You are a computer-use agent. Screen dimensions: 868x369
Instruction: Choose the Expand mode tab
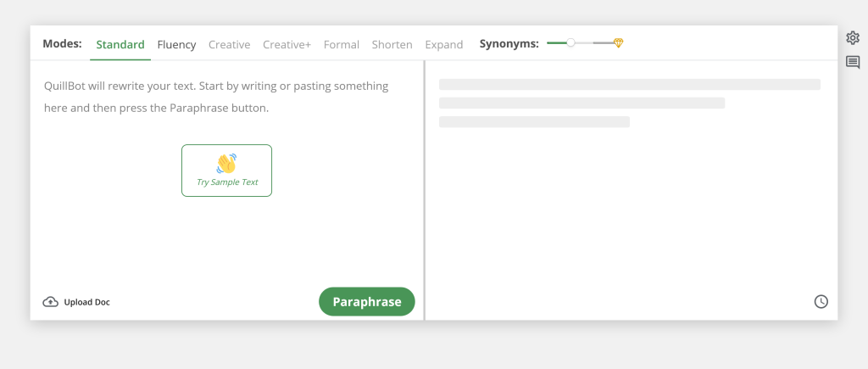444,44
